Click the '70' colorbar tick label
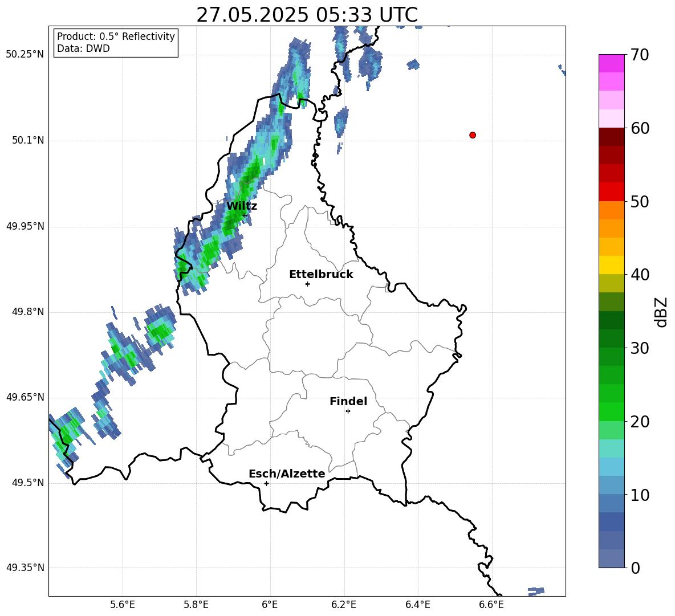The image size is (675, 616). [x=640, y=55]
